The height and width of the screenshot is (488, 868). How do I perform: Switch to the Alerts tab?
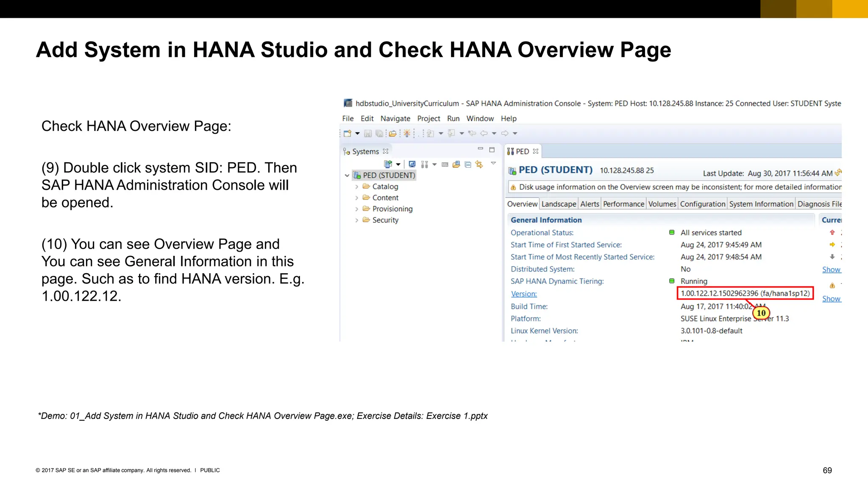tap(590, 204)
